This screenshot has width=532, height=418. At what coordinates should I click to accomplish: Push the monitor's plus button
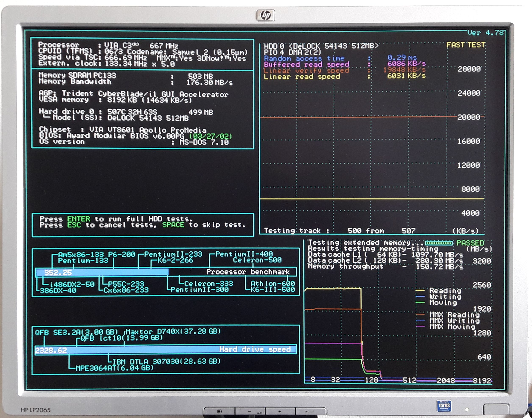point(280,412)
